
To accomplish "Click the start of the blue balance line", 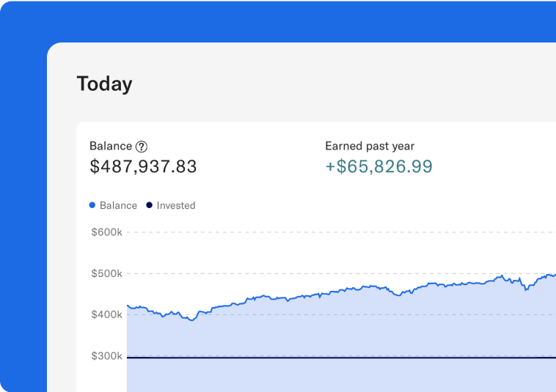I will tap(128, 306).
